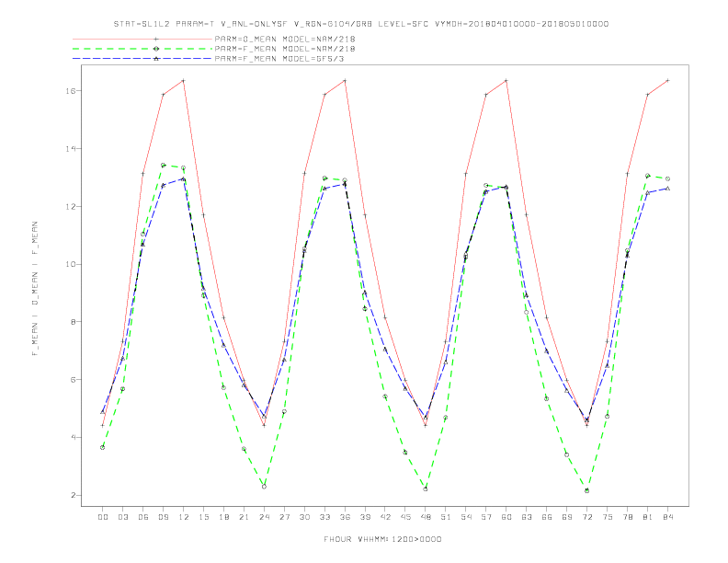Screen dimensions: 728x563
Task: Click y-axis tick value 12
Action: coord(73,207)
